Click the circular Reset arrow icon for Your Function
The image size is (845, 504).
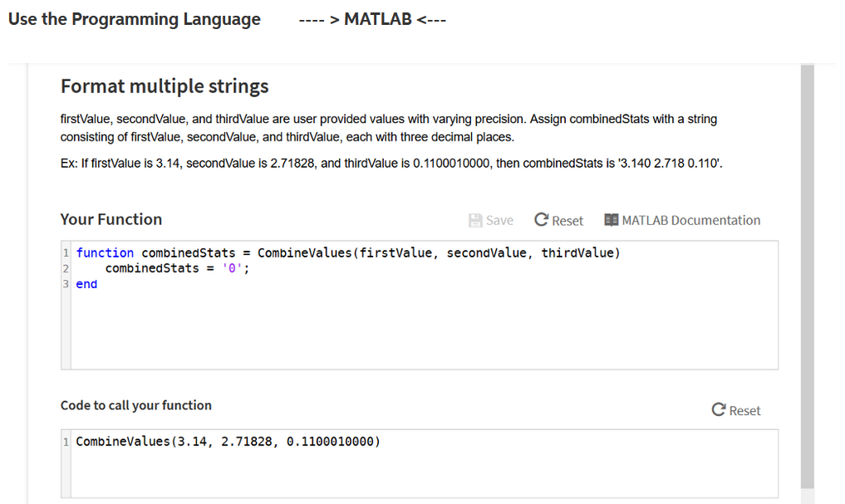click(543, 219)
